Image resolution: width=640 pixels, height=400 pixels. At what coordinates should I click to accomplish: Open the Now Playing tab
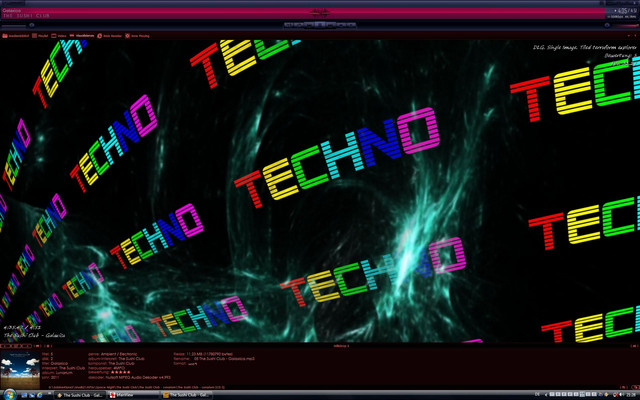[x=137, y=36]
